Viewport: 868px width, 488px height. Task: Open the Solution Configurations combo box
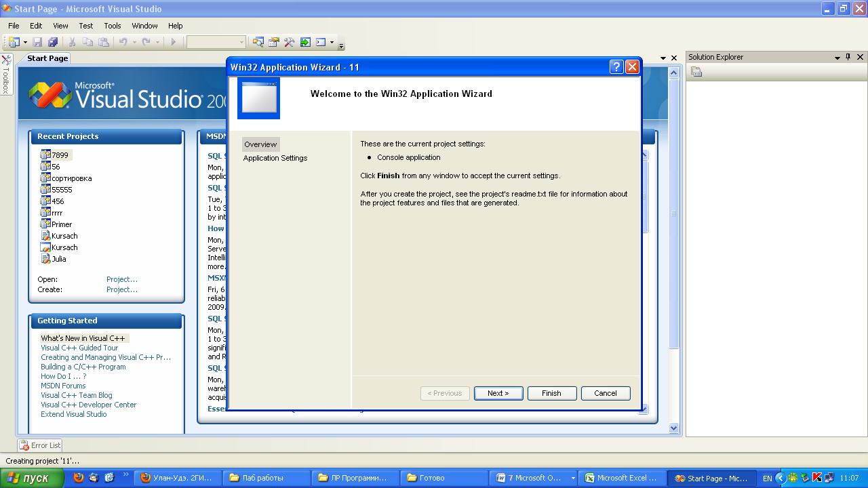pos(216,42)
